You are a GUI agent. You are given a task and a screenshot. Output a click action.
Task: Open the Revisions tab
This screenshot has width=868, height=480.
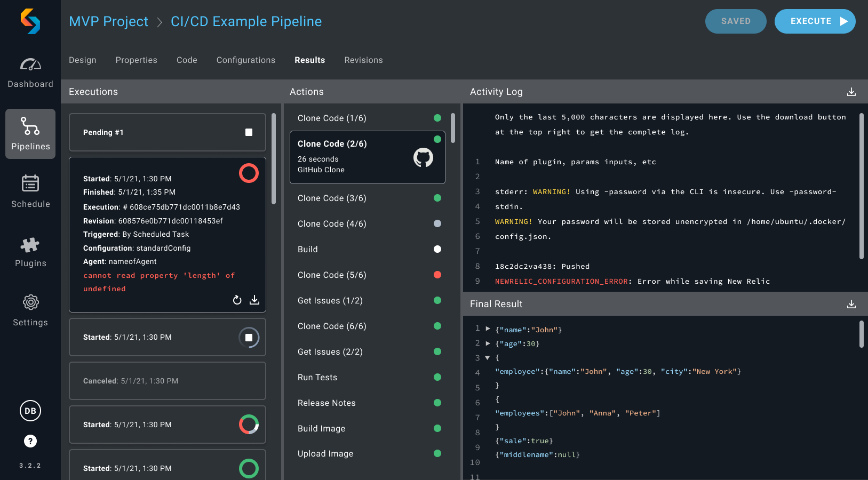point(363,60)
